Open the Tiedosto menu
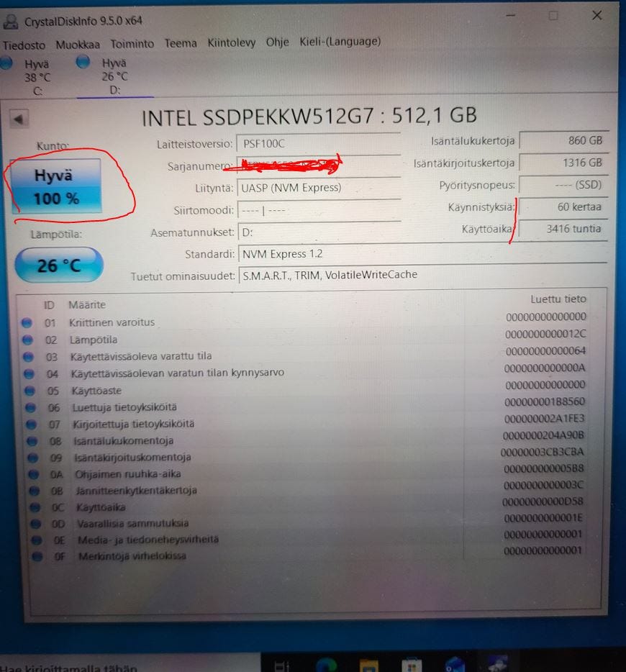626x672 pixels. (x=24, y=45)
